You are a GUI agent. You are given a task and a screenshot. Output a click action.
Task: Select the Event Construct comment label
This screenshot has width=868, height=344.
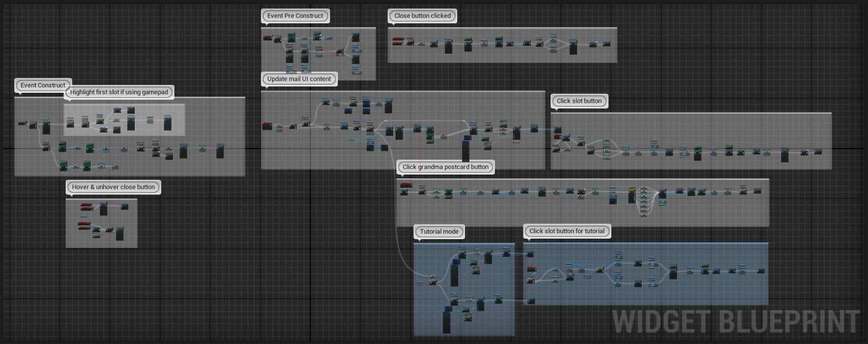(x=43, y=85)
